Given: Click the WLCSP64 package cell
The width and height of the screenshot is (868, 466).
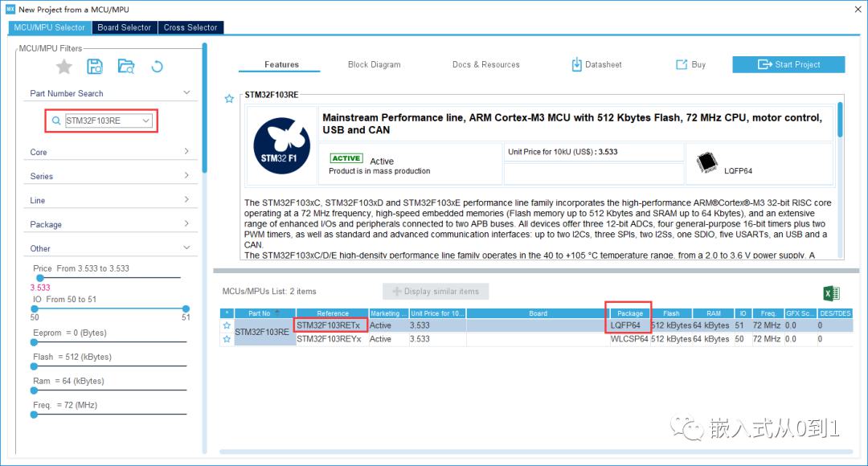Looking at the screenshot, I should click(x=630, y=339).
